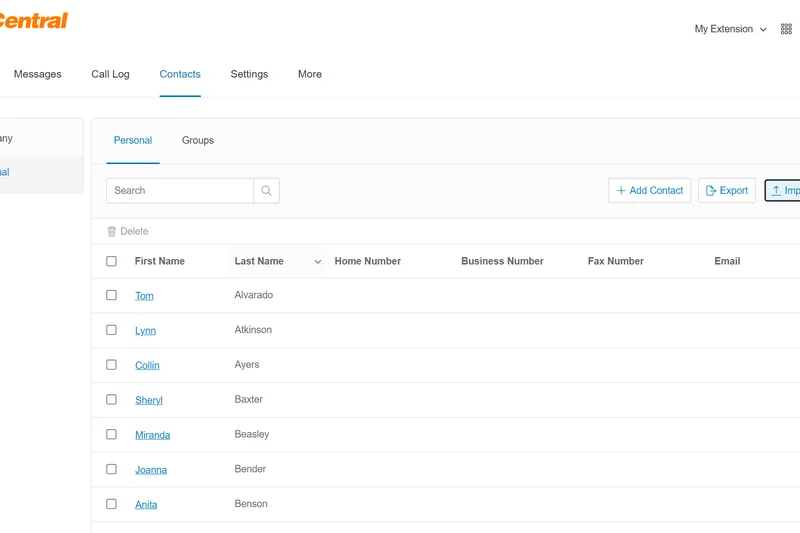Click the Home Number column header
The height and width of the screenshot is (533, 800).
[x=367, y=261]
